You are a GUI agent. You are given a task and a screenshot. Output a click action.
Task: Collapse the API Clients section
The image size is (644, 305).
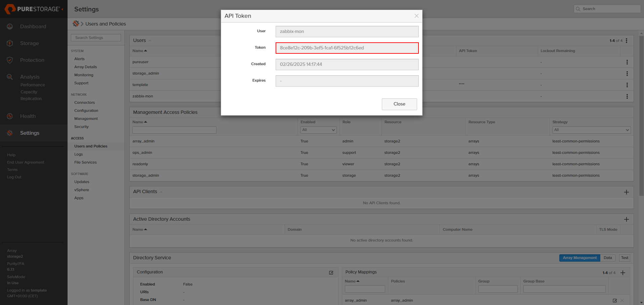pyautogui.click(x=161, y=192)
